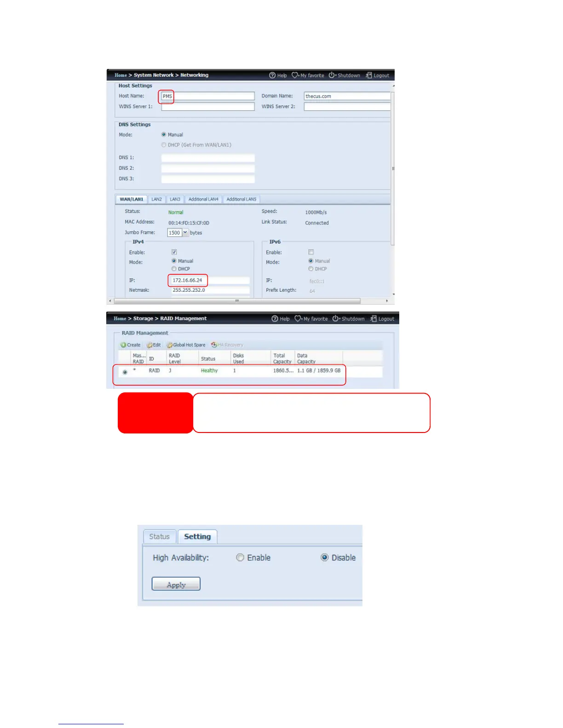Select Manual mode under IPv4
The image size is (563, 728).
coord(174,261)
